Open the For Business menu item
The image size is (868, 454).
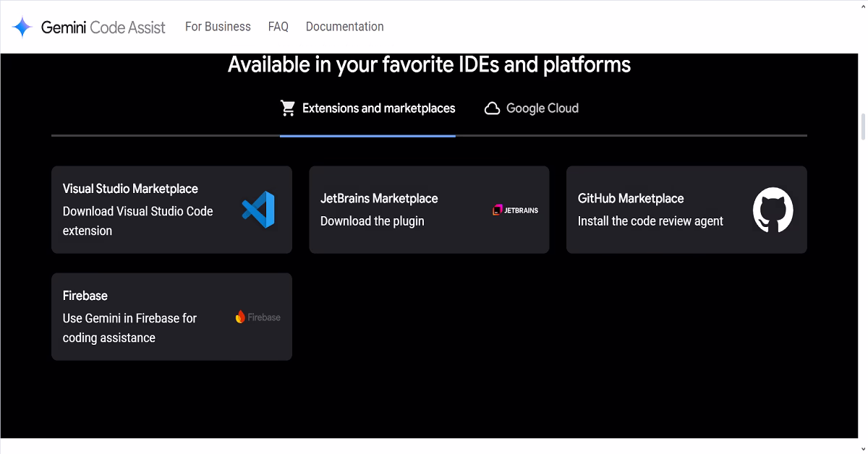click(x=218, y=27)
